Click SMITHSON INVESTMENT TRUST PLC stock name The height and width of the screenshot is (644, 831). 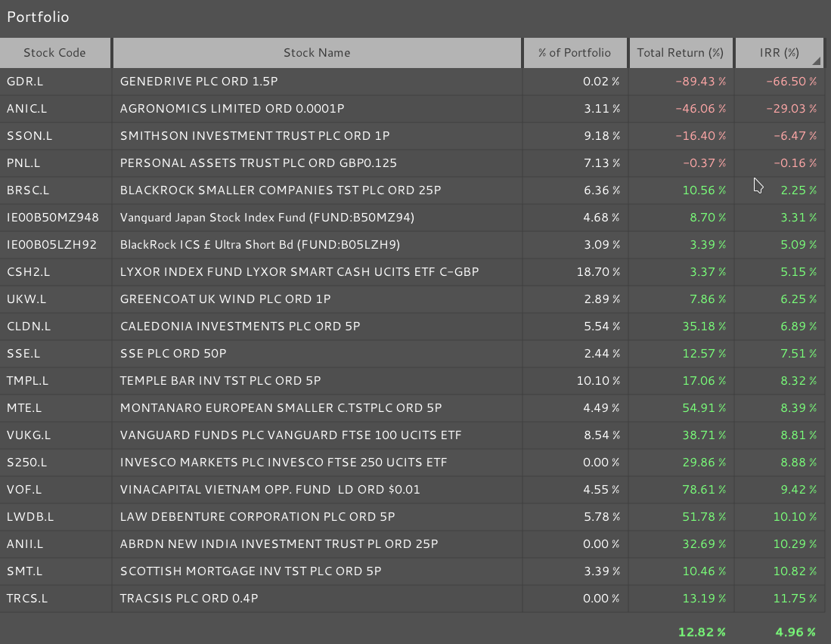255,136
